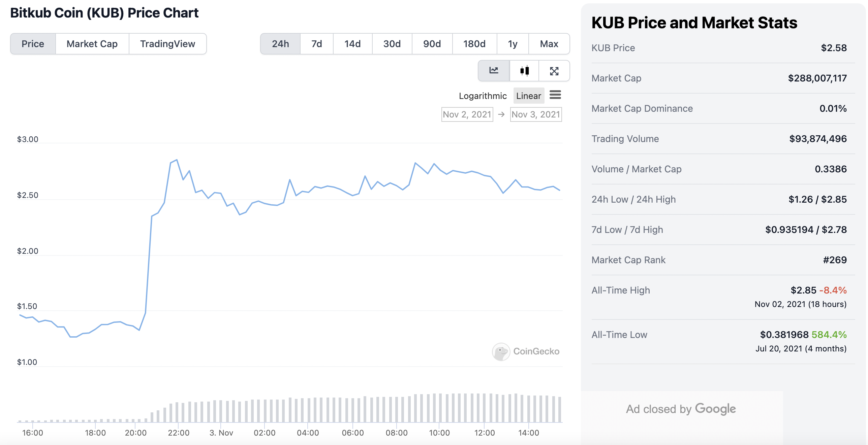Expand chart to fullscreen
Screen dimensions: 868x445
(554, 71)
